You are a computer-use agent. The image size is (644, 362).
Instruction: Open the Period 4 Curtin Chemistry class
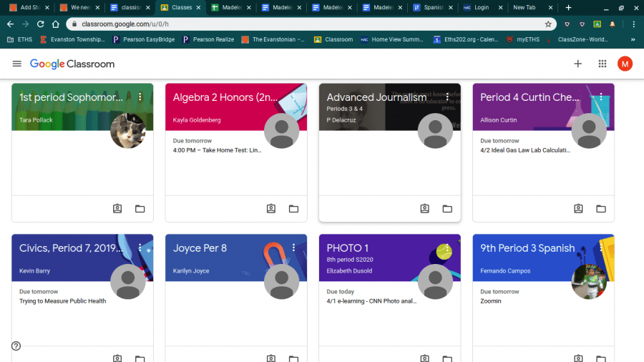[x=530, y=97]
